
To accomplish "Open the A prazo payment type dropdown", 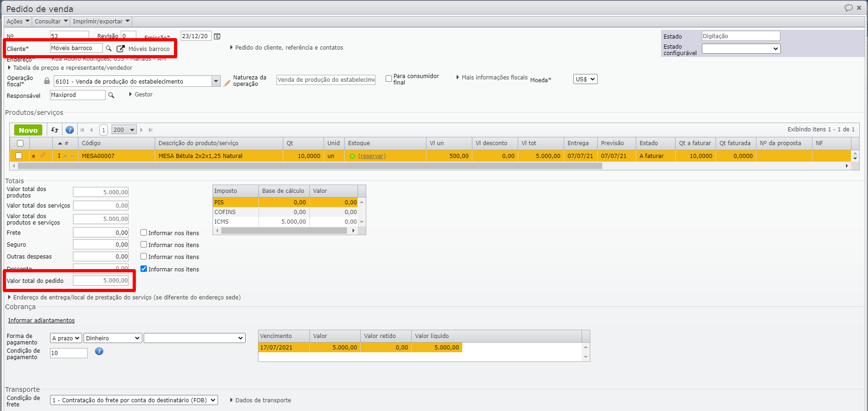I will point(66,338).
